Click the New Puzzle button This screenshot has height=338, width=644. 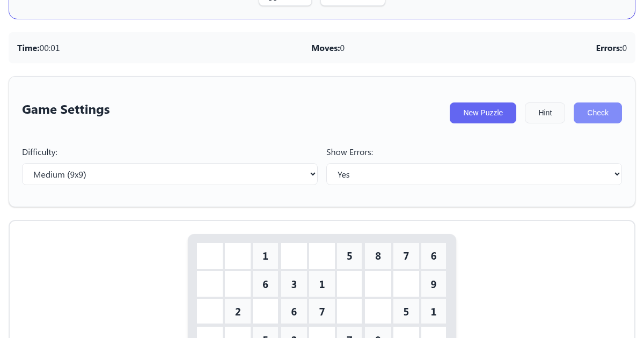(x=482, y=113)
